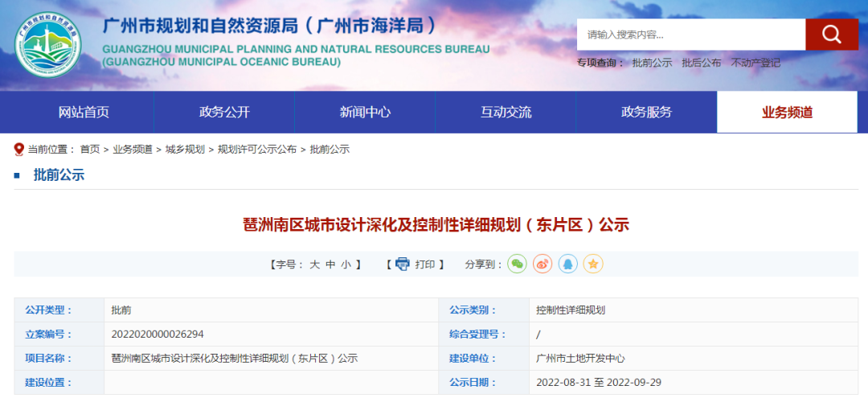Click the 公开类型 label
Viewport: 868px width, 402px height.
(x=49, y=310)
